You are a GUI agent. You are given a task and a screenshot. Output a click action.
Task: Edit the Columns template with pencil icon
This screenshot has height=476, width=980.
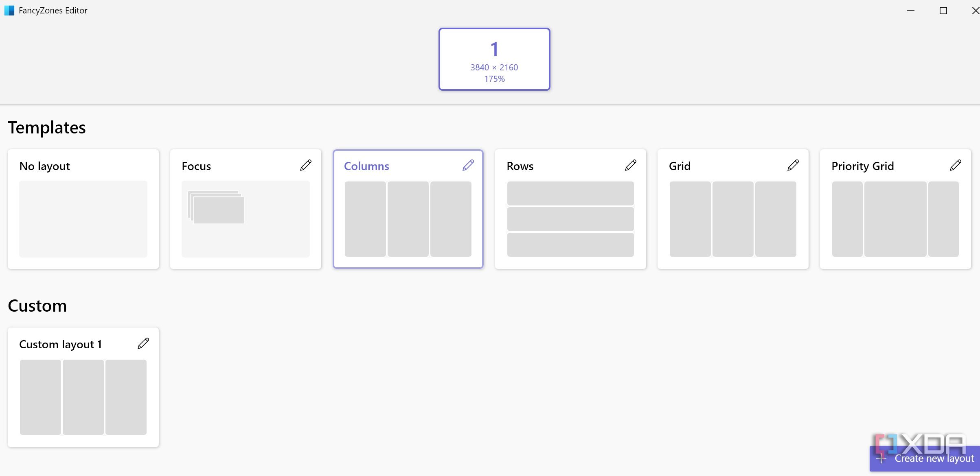pos(468,165)
